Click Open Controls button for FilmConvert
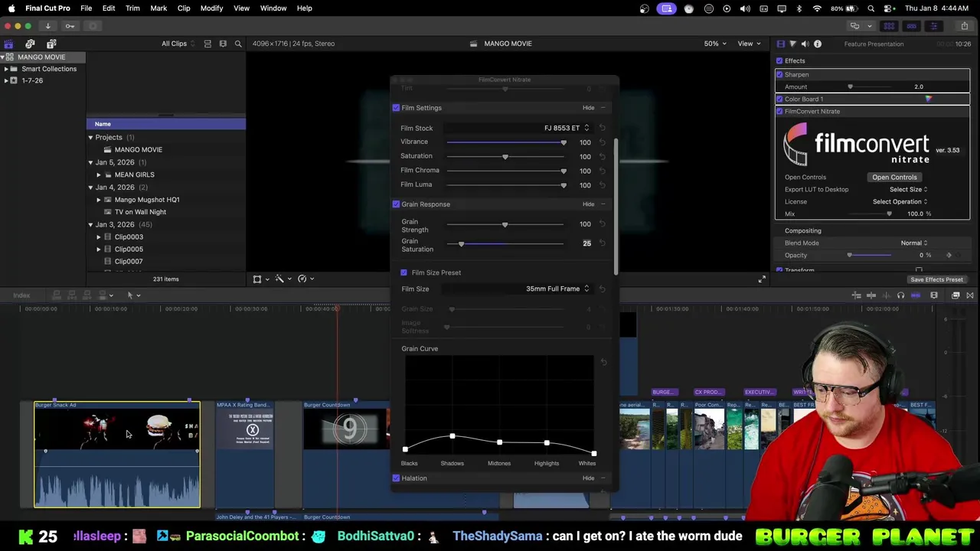 click(893, 177)
